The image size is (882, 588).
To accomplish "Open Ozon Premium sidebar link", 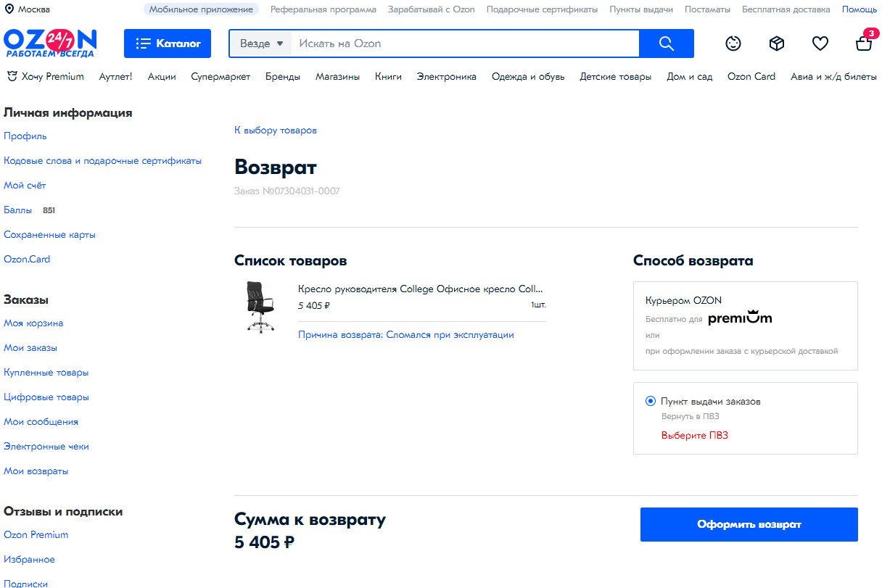I will point(36,535).
